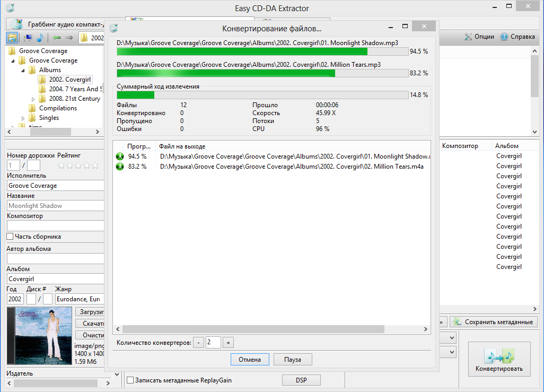This screenshot has height=392, width=544.
Task: Open the upper dropdown beside Конвертировать
Action: point(452,337)
